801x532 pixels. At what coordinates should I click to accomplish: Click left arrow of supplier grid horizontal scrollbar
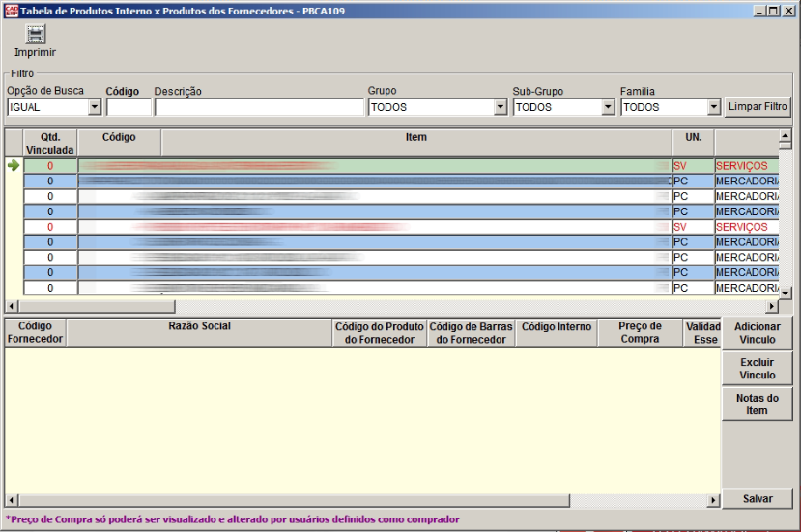pos(12,500)
